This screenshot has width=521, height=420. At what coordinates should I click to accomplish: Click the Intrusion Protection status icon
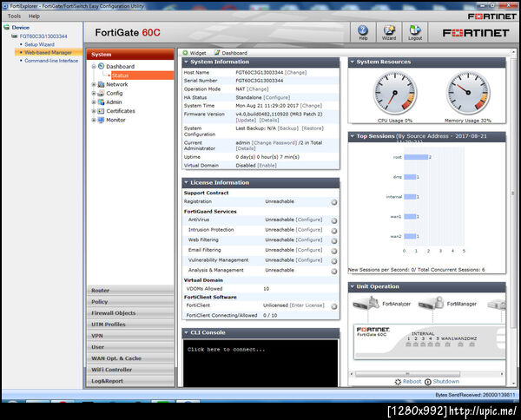point(334,231)
